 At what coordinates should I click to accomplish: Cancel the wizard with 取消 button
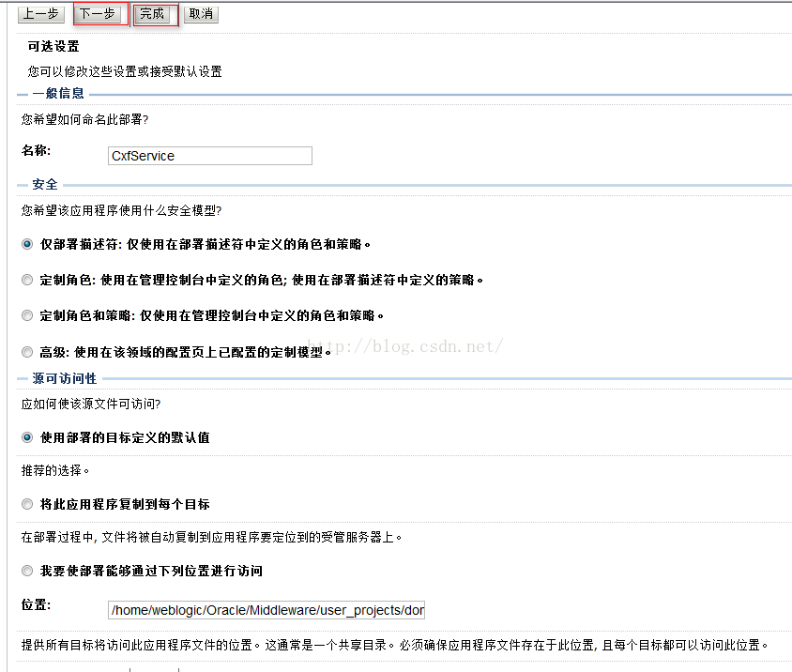201,14
